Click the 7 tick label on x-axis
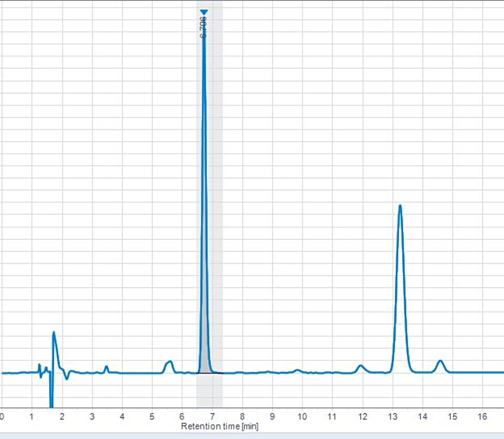This screenshot has width=504, height=439. point(212,416)
